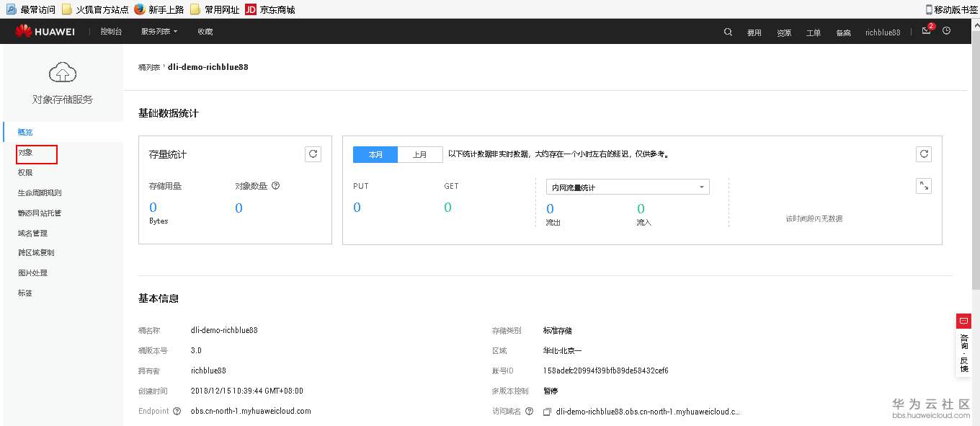
Task: Copy the 访问域名 access domain
Action: tap(546, 411)
